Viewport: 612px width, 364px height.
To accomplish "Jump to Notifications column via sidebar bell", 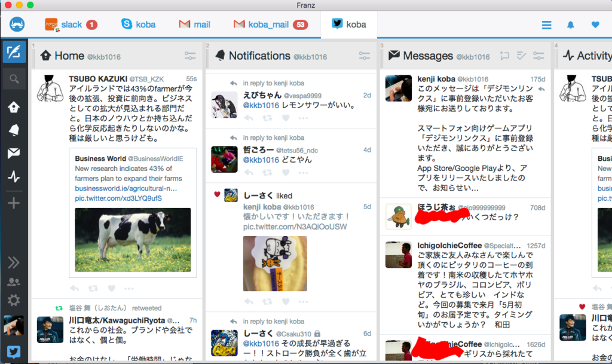I will pyautogui.click(x=14, y=130).
